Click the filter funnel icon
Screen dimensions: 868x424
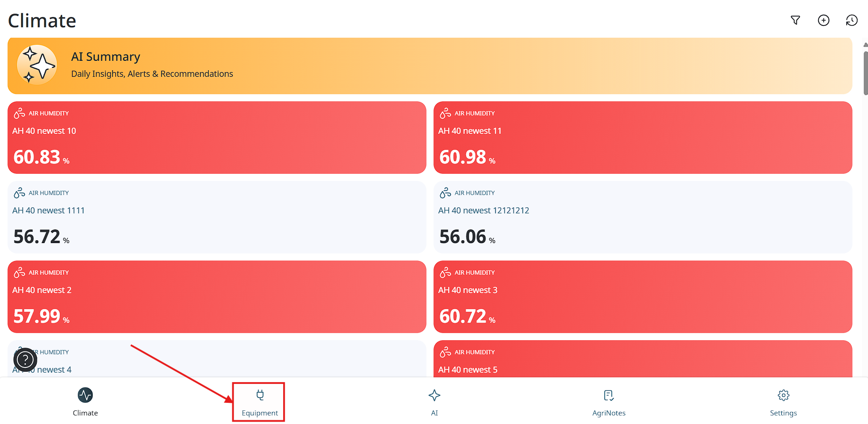(795, 20)
